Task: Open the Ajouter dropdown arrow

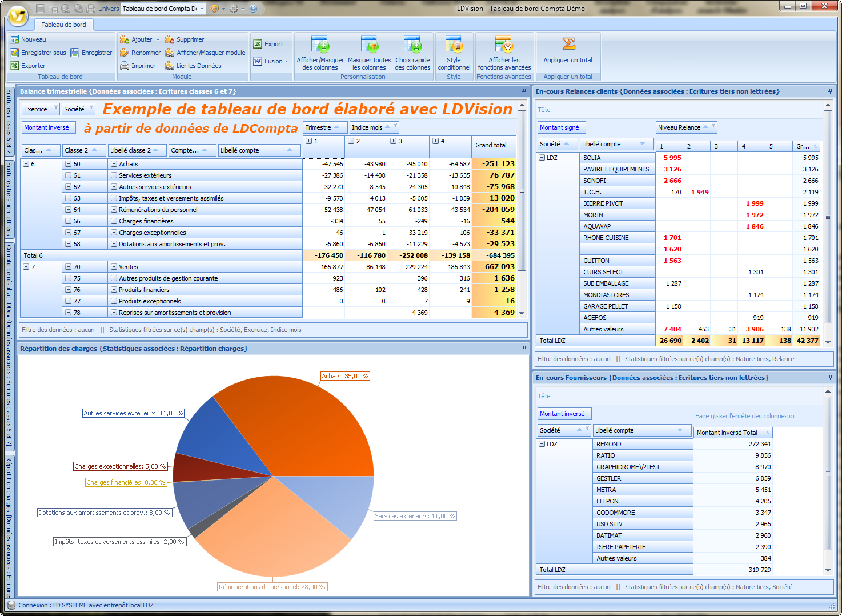Action: [x=158, y=40]
